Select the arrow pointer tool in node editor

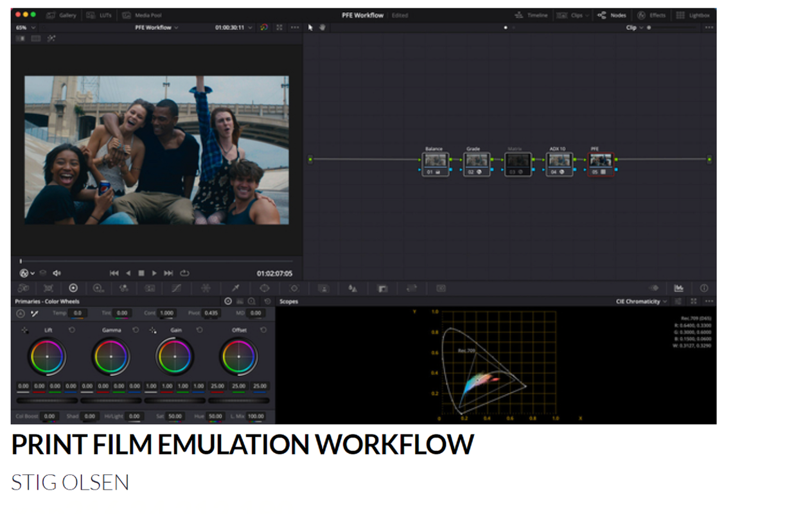tap(310, 28)
